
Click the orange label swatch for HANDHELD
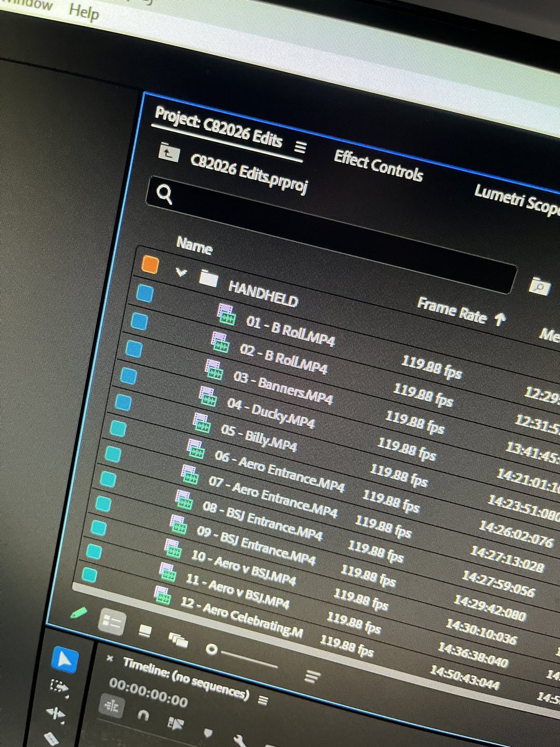coord(150,264)
